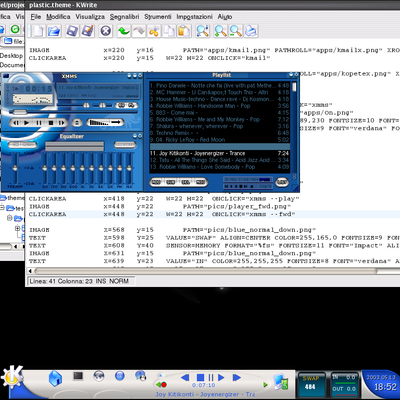Click the XMMS volume slider
This screenshot has width=400, height=400.
point(72,105)
